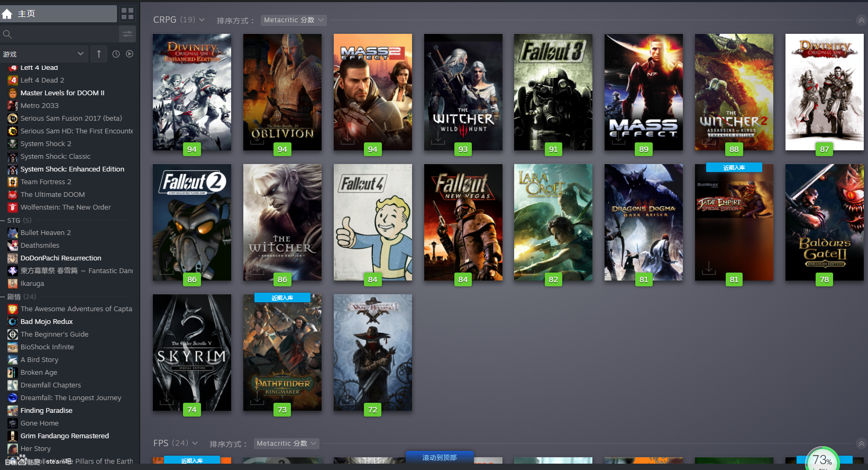Open the Fallout 4 Vault Boy cover

[x=373, y=222]
